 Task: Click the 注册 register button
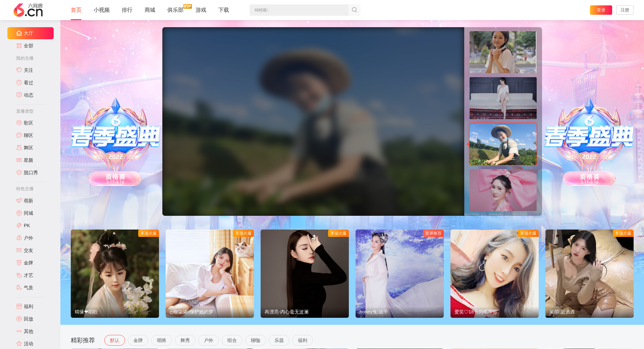625,10
